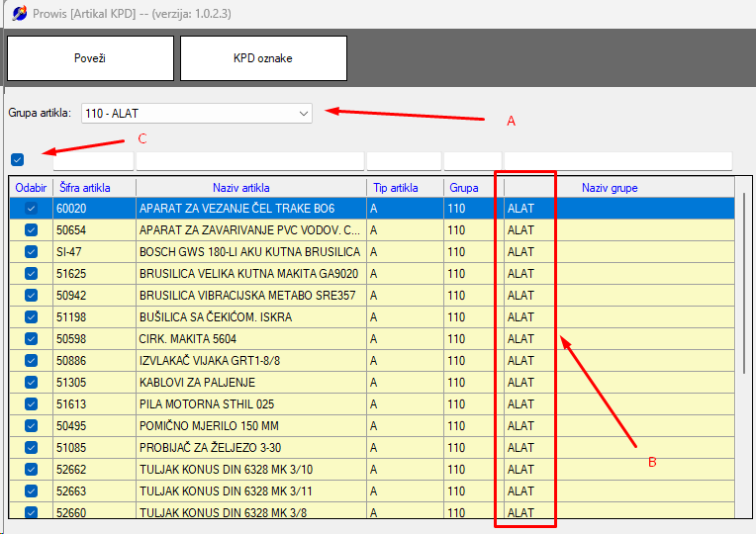The image size is (756, 534).
Task: Click the Poveži button
Action: 90,58
